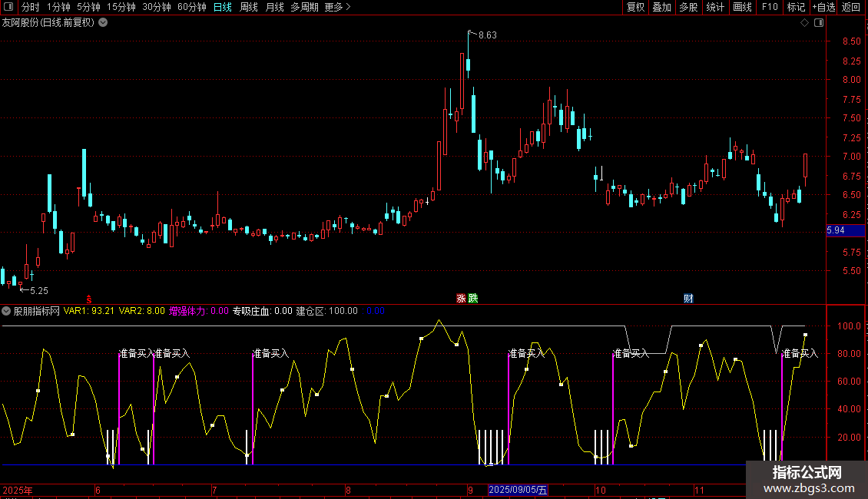Click the blue 财 marker icon

688,298
